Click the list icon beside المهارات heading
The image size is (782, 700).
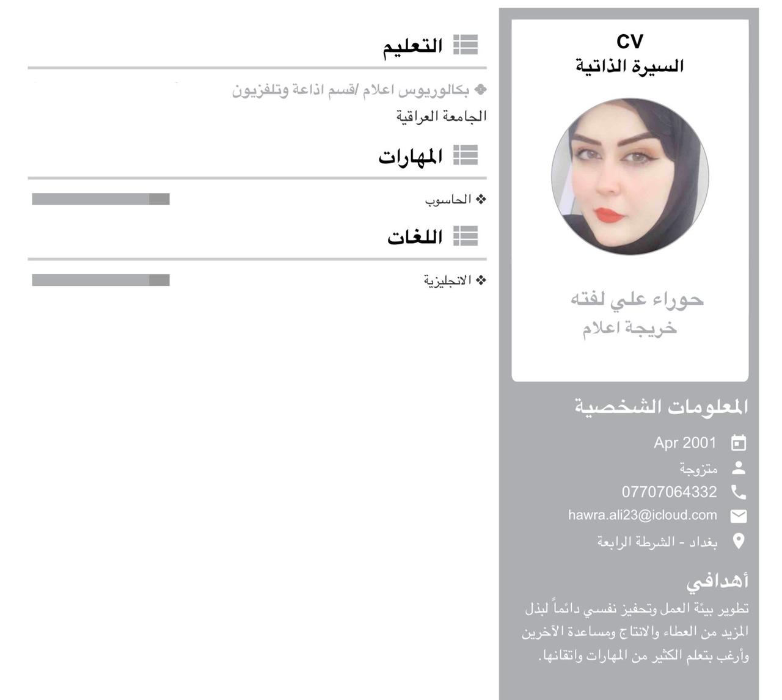(x=466, y=156)
